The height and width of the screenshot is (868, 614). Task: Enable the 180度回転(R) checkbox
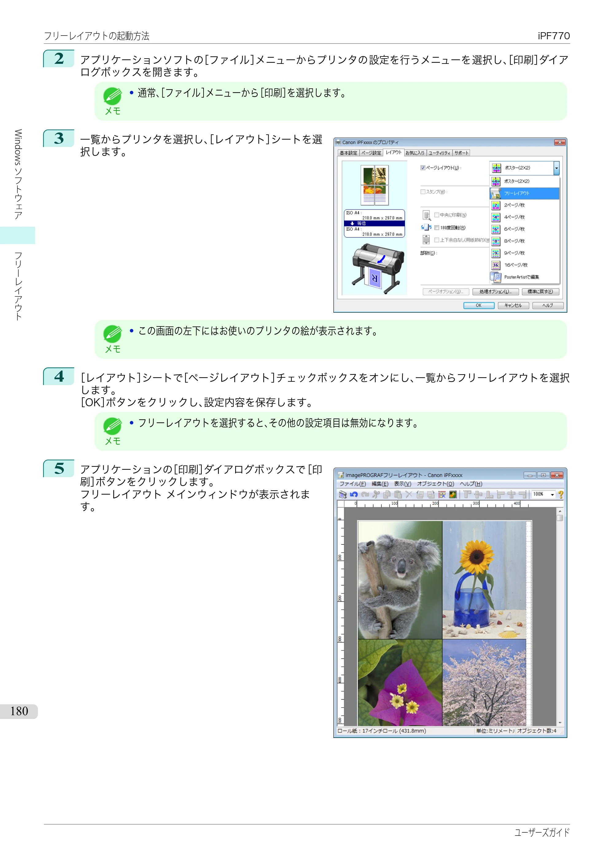(437, 228)
